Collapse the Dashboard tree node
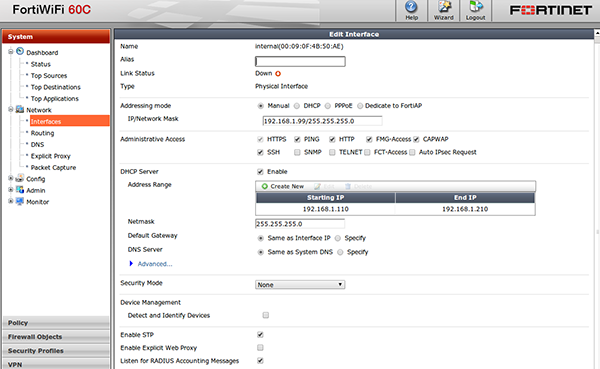Viewport: 600px width, 369px height. pyautogui.click(x=11, y=52)
